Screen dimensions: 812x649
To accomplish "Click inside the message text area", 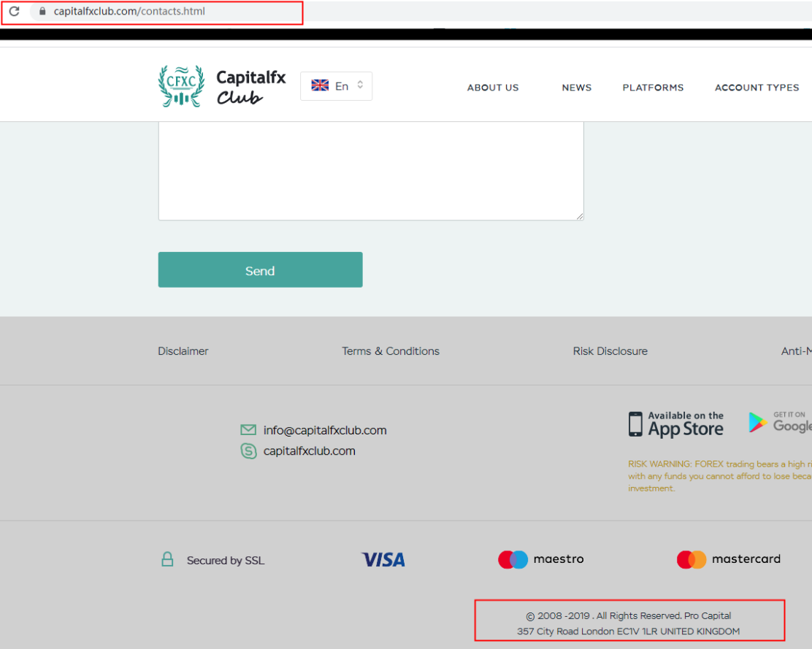I will pyautogui.click(x=371, y=171).
